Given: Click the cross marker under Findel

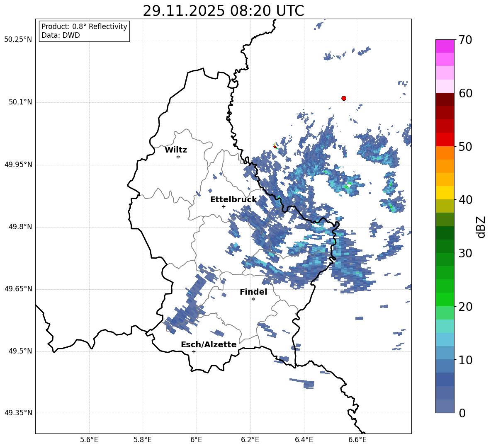Looking at the screenshot, I should point(253,299).
